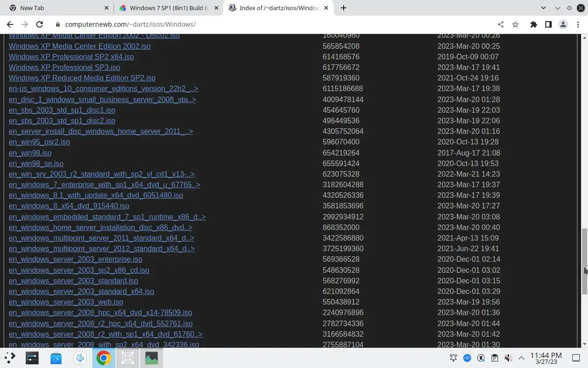The width and height of the screenshot is (588, 368).
Task: Click the blue circular tray icon
Action: pos(467,358)
